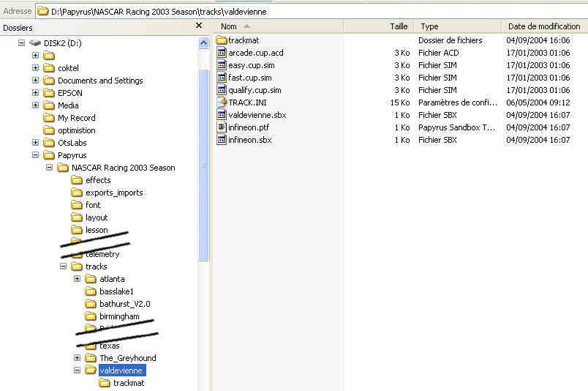Click the font folder icon
The height and width of the screenshot is (391, 588).
point(77,205)
